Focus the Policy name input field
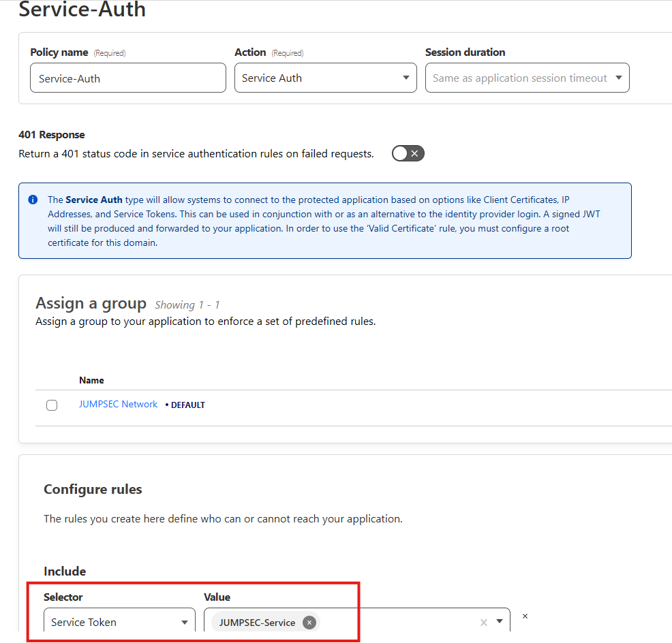 click(x=127, y=78)
